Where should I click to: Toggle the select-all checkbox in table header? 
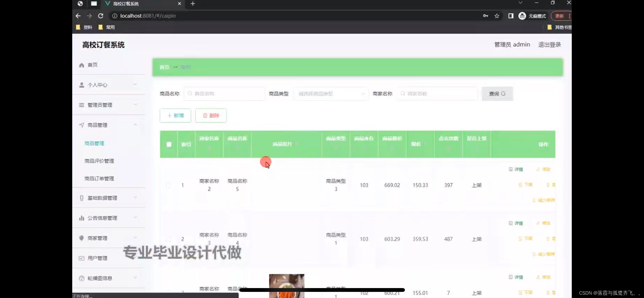click(169, 144)
